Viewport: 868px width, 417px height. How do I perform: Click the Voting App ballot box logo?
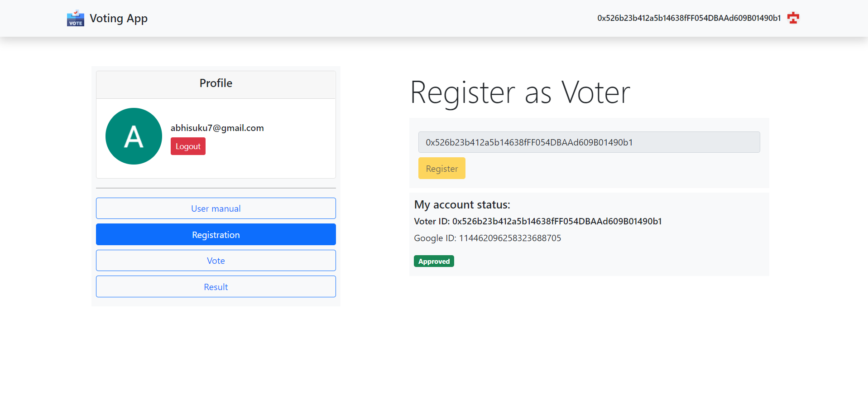click(x=75, y=18)
